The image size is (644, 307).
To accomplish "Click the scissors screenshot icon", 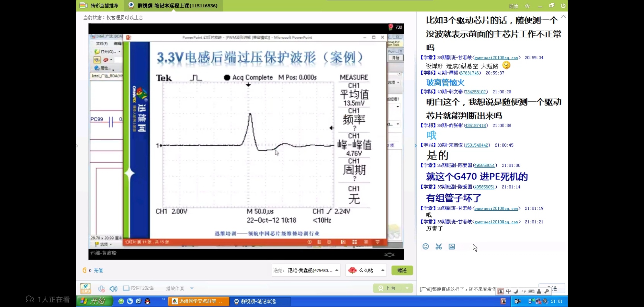I will (439, 246).
